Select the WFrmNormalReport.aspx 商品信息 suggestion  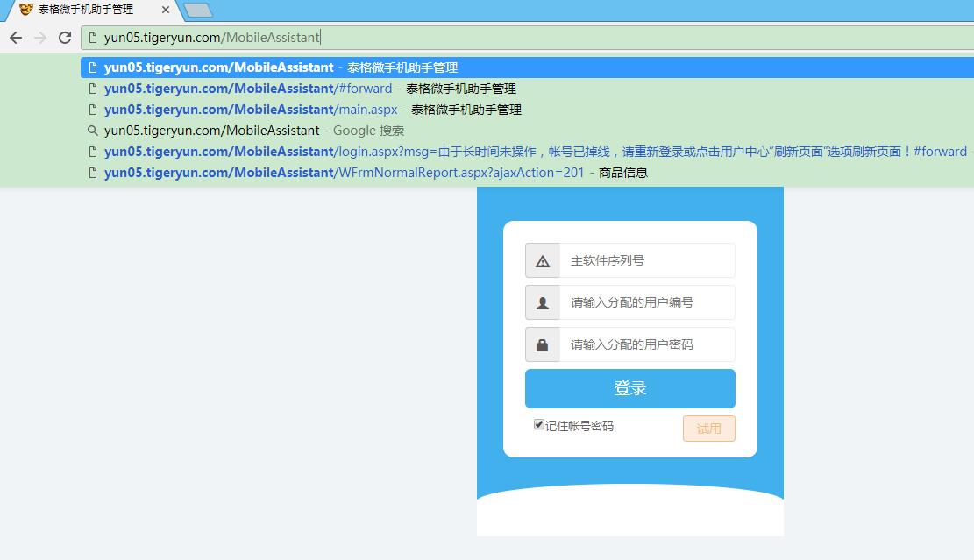[x=375, y=173]
